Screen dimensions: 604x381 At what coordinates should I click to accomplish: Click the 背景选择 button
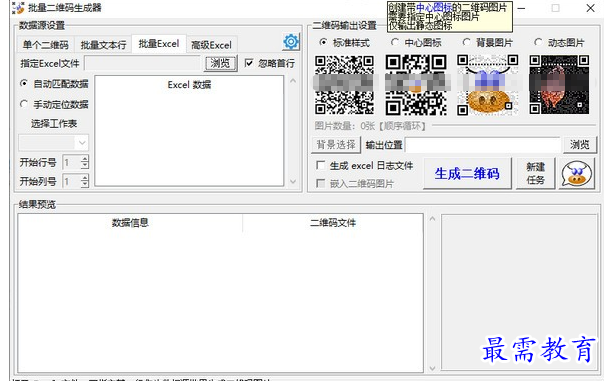pos(336,145)
